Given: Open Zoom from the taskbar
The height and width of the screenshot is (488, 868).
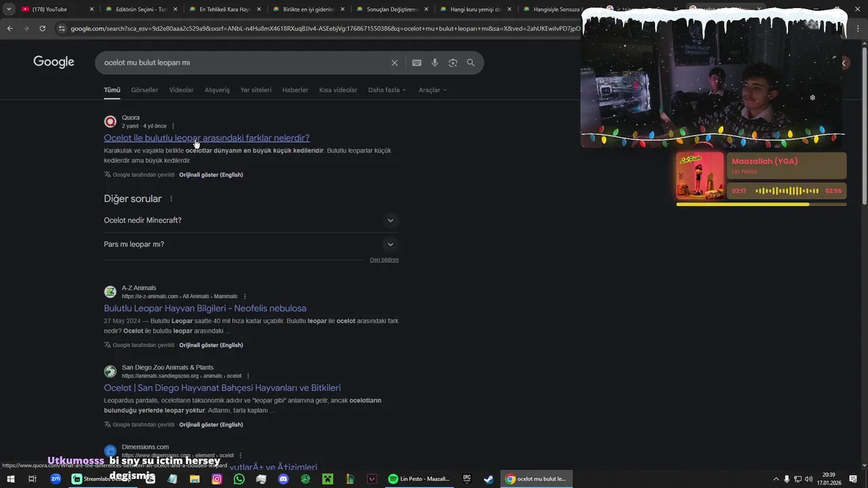Looking at the screenshot, I should [56, 479].
